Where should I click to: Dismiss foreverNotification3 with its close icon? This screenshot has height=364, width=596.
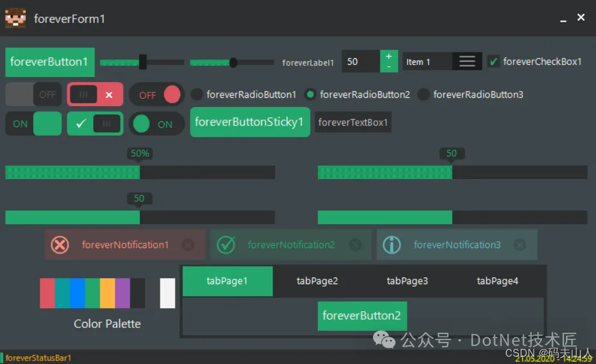click(x=520, y=244)
